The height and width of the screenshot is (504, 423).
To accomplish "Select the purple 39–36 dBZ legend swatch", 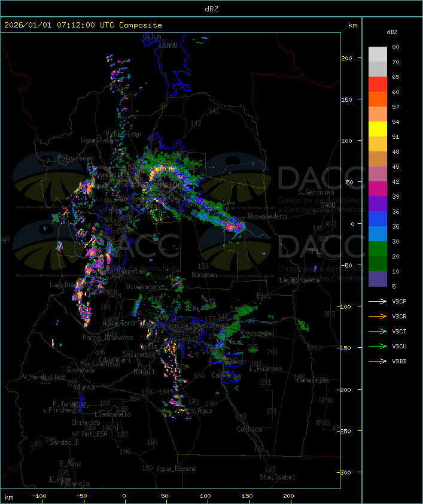I will [x=378, y=204].
